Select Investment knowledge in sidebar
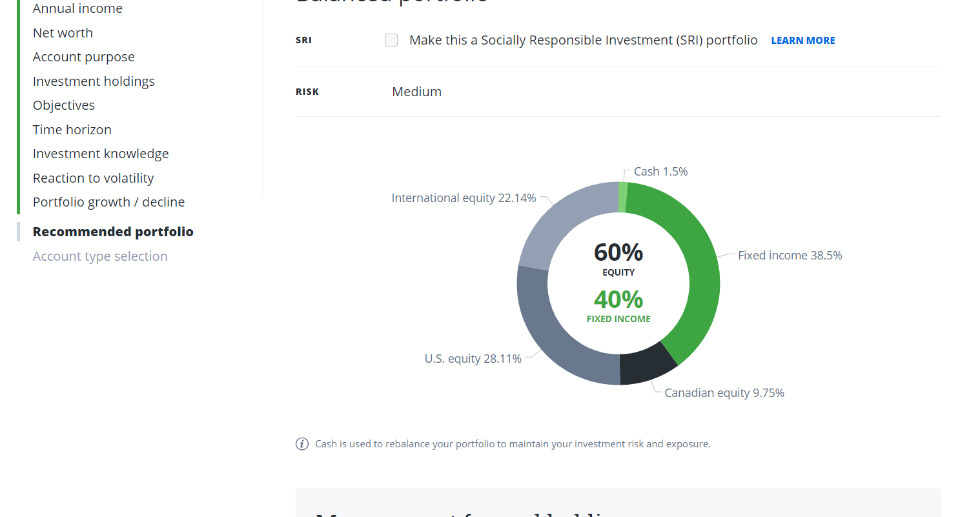The width and height of the screenshot is (980, 517). (x=101, y=154)
